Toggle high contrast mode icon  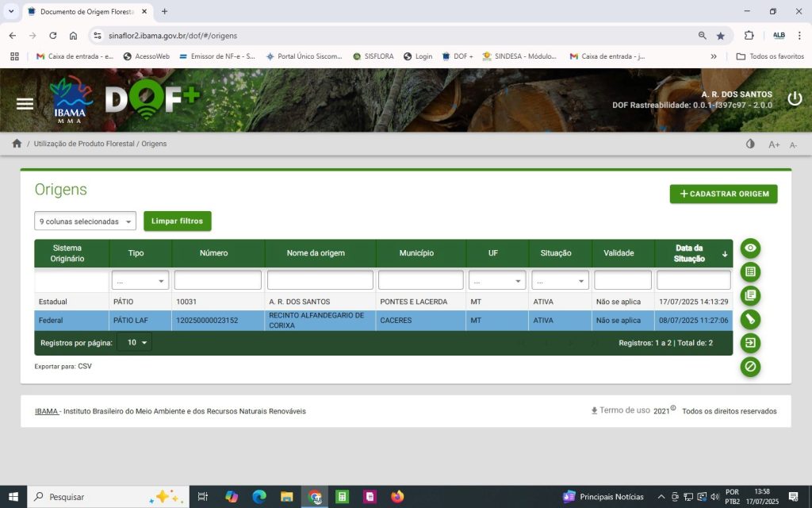click(x=750, y=144)
